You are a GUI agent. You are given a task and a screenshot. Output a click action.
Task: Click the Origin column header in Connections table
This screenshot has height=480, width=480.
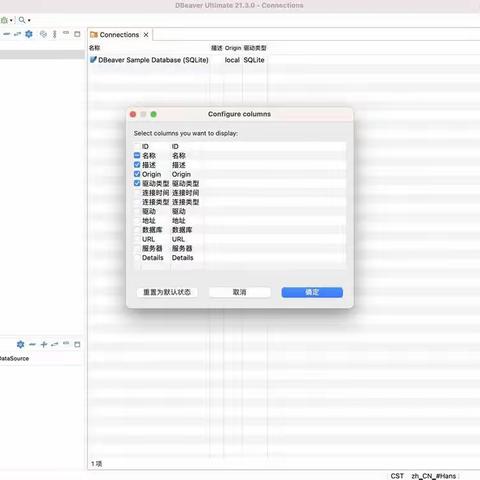pos(233,48)
